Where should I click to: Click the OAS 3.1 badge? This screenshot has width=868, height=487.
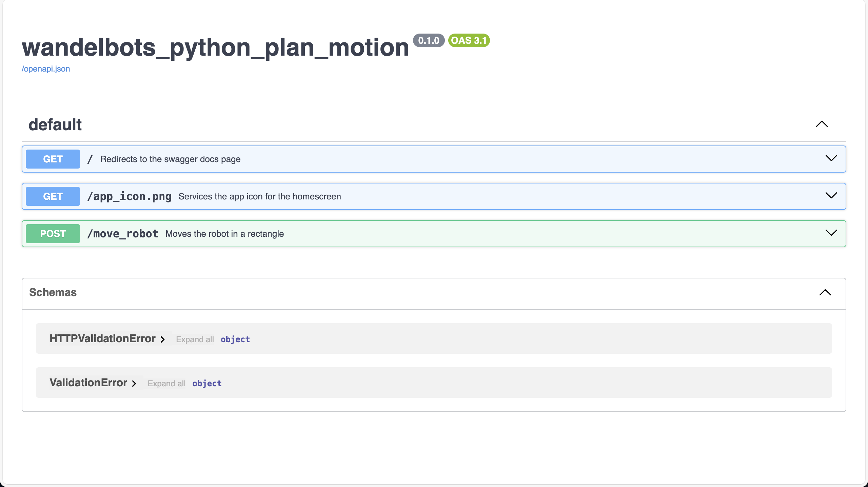click(x=469, y=40)
